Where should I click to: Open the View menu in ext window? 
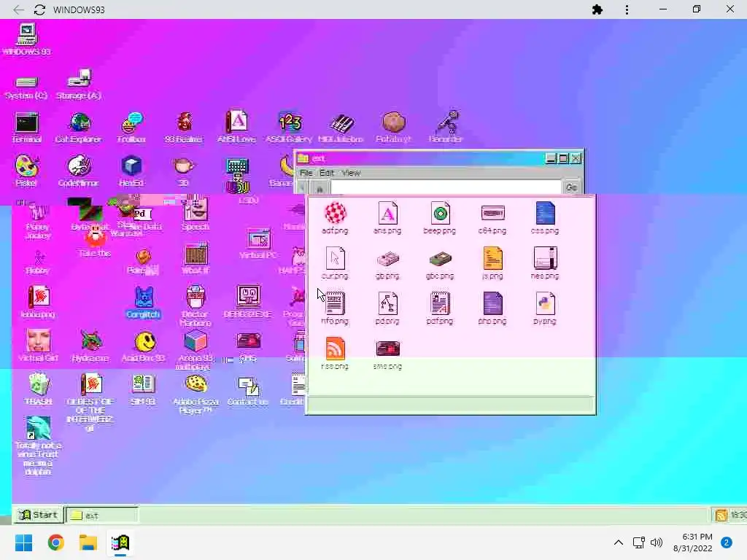point(351,173)
